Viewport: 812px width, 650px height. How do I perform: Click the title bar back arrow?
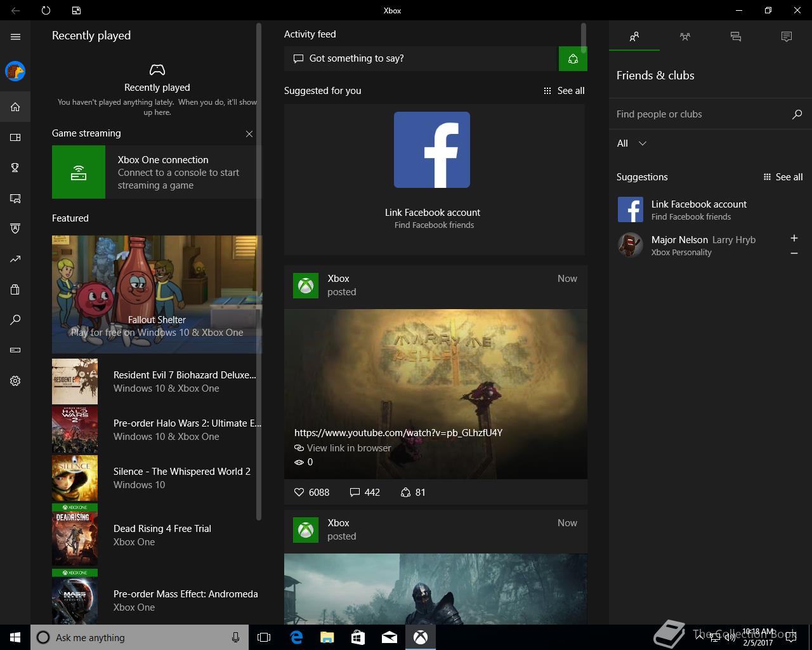click(15, 10)
